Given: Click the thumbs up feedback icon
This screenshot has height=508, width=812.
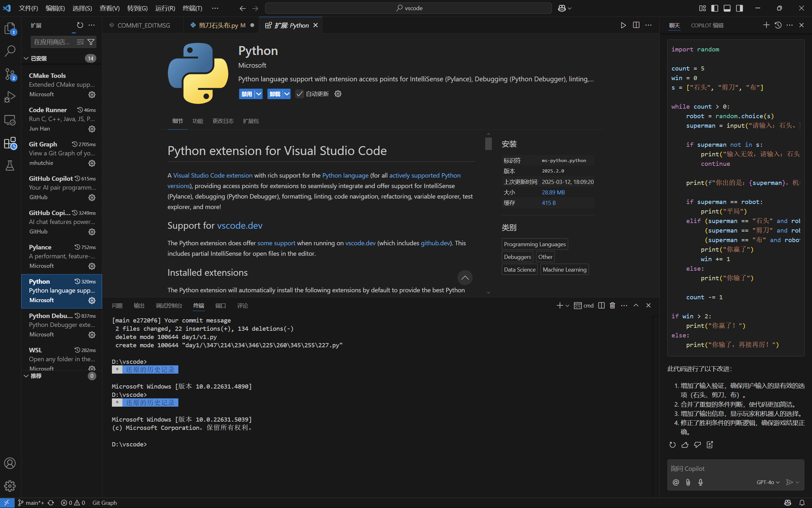Looking at the screenshot, I should click(685, 445).
